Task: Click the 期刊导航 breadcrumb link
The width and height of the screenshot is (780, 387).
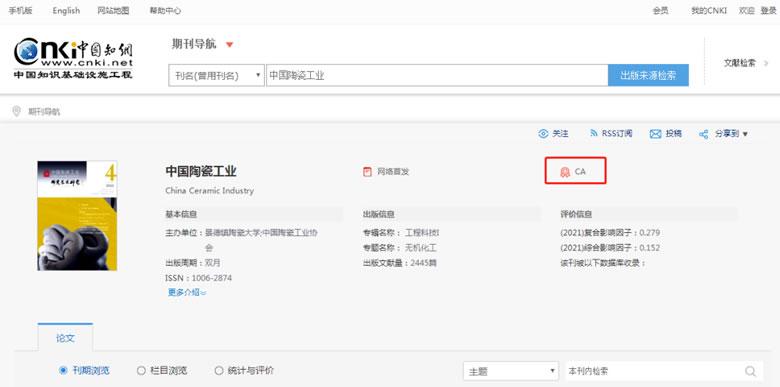Action: coord(44,112)
